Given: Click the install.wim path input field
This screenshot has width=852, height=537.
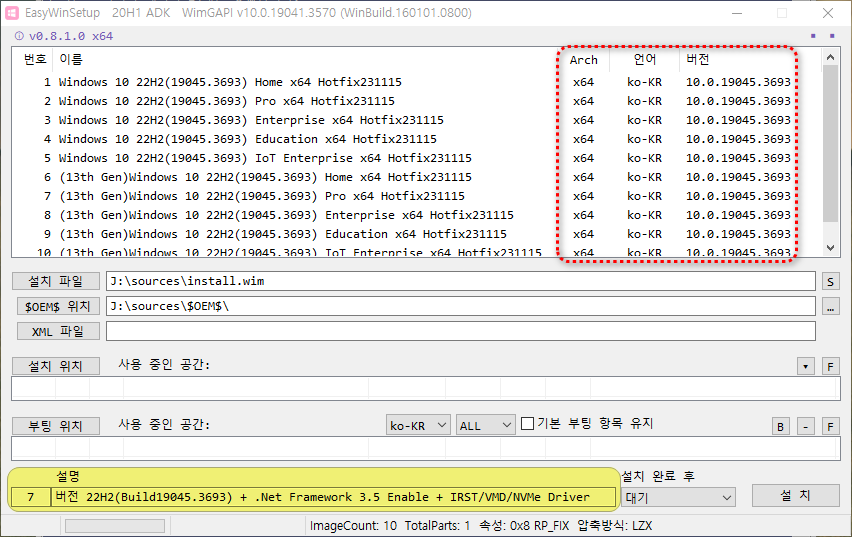Looking at the screenshot, I should [x=461, y=281].
